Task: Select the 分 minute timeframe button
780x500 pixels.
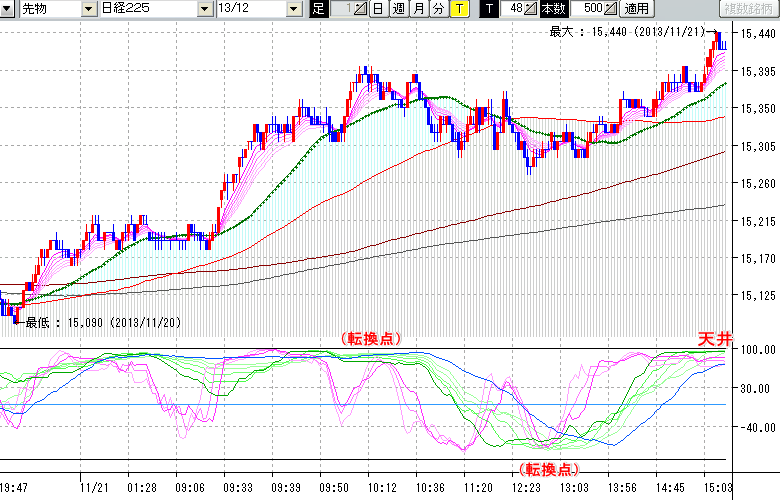Action: [438, 9]
